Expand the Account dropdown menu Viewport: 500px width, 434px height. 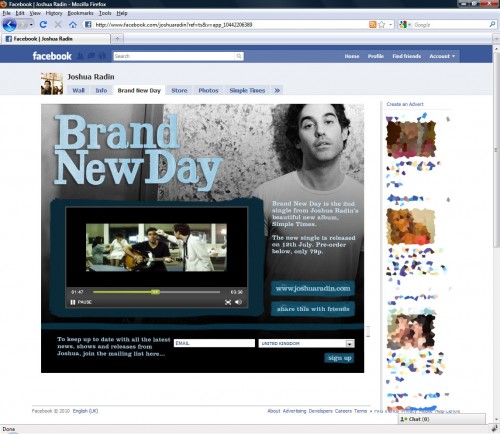point(442,56)
